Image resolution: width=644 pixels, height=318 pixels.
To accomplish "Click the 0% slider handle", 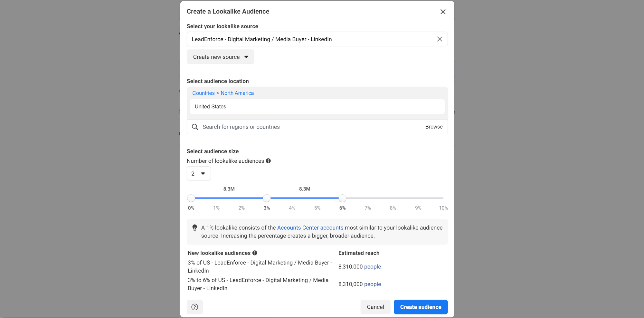I will click(191, 198).
